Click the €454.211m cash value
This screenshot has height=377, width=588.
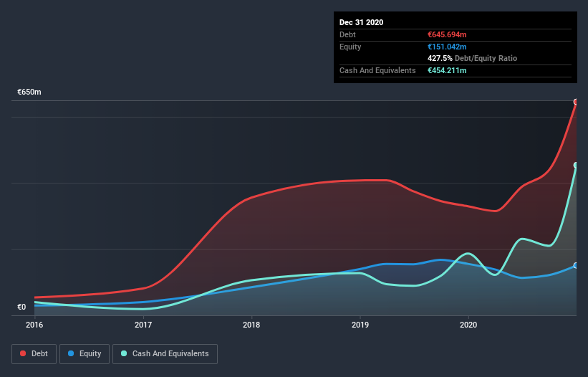(447, 70)
